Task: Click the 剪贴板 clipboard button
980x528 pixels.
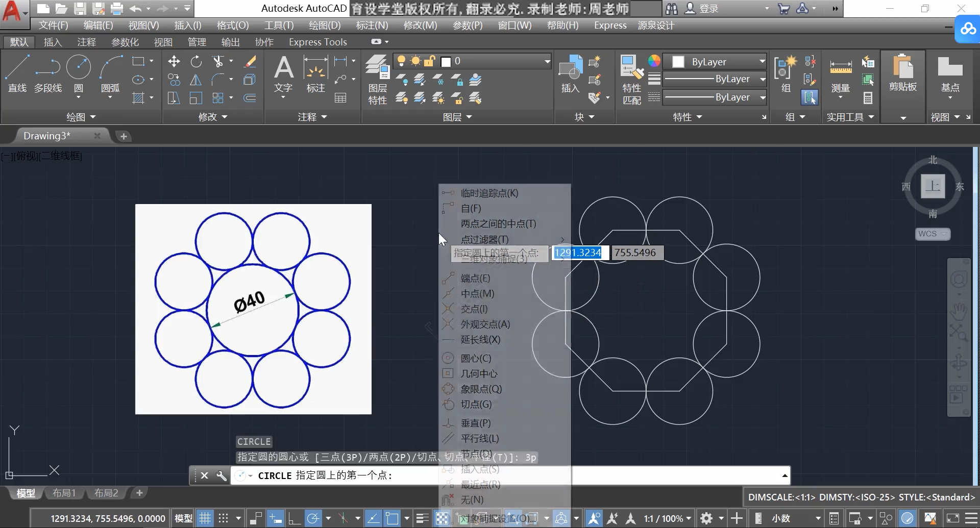Action: [x=903, y=74]
